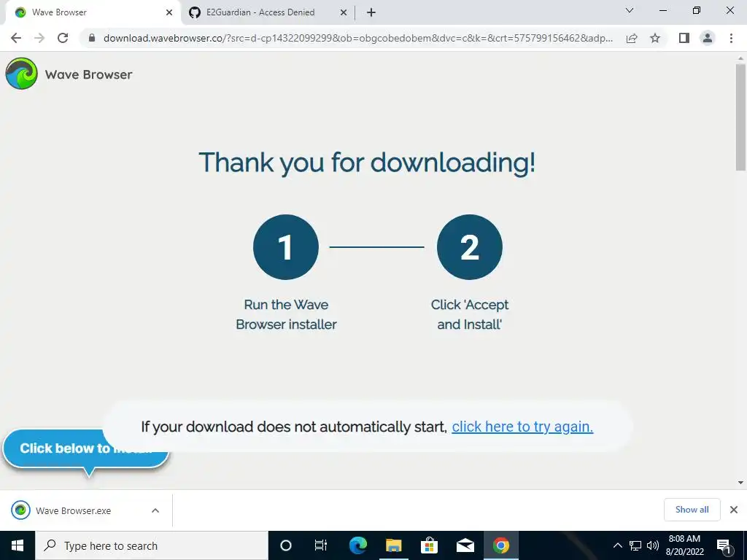
Task: Launch Microsoft Edge from taskbar
Action: point(357,545)
